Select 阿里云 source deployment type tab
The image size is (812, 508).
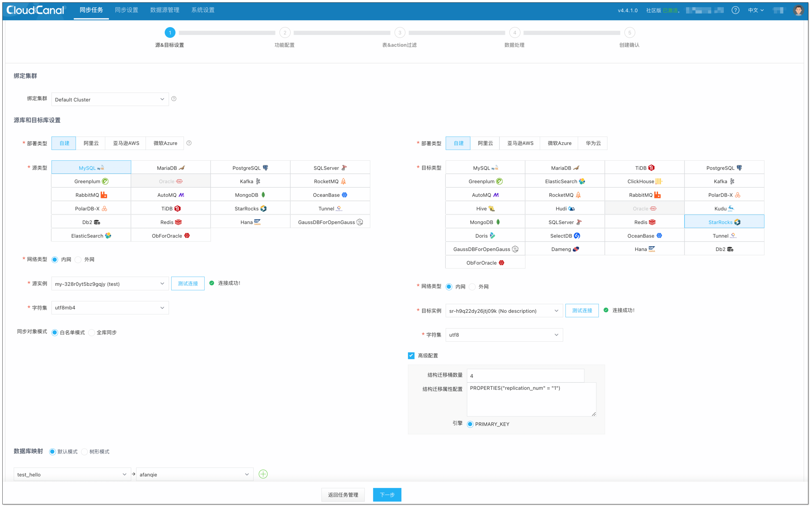pyautogui.click(x=91, y=143)
